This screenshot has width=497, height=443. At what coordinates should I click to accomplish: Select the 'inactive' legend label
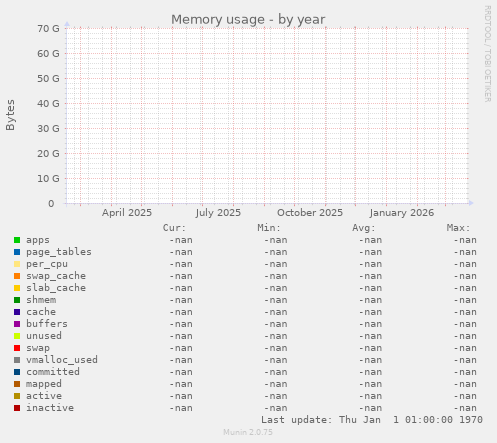pyautogui.click(x=50, y=408)
